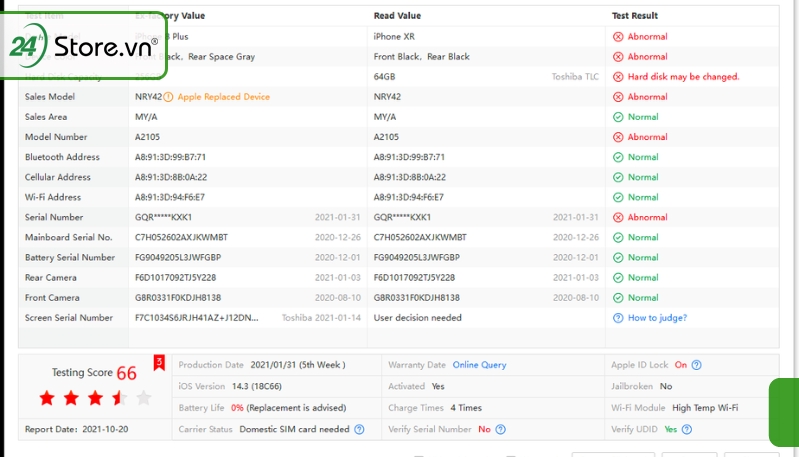This screenshot has width=799, height=457.
Task: Click Production Date 2021/01/31 value
Action: click(x=298, y=365)
